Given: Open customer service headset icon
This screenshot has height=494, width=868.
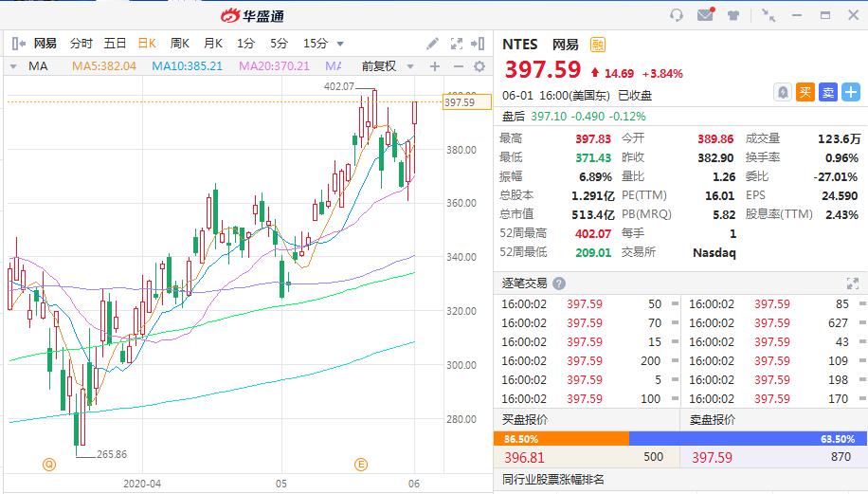Looking at the screenshot, I should click(676, 15).
